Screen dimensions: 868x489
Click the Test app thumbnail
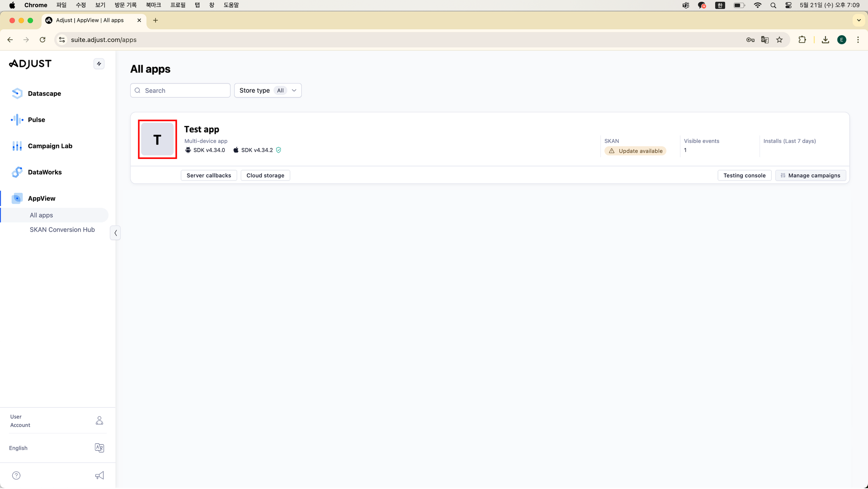coord(157,139)
